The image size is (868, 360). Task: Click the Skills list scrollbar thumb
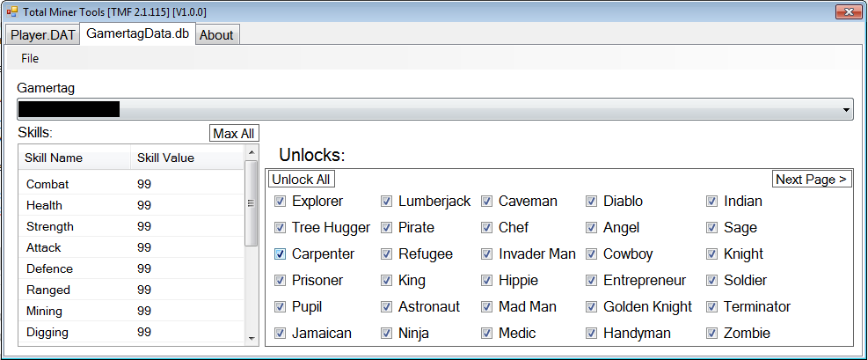pos(252,202)
